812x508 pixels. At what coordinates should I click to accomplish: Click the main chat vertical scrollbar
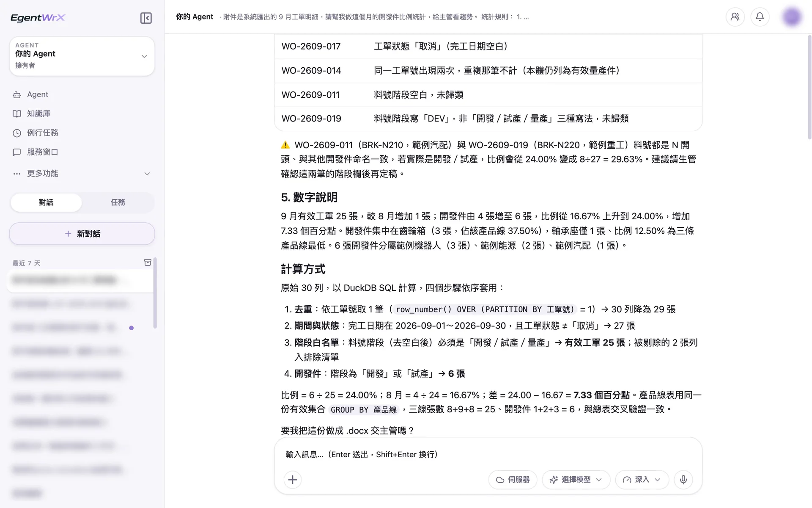pyautogui.click(x=809, y=87)
